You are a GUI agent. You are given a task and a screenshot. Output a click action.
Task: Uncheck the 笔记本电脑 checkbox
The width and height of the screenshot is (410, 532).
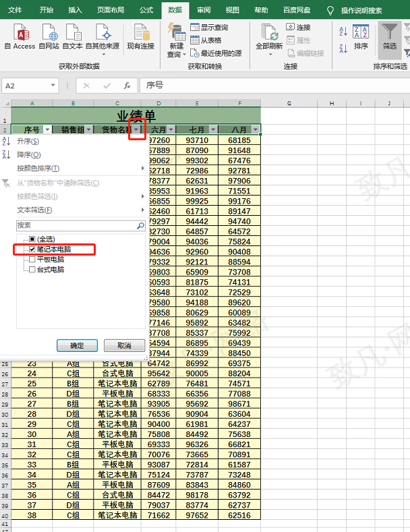(x=32, y=249)
